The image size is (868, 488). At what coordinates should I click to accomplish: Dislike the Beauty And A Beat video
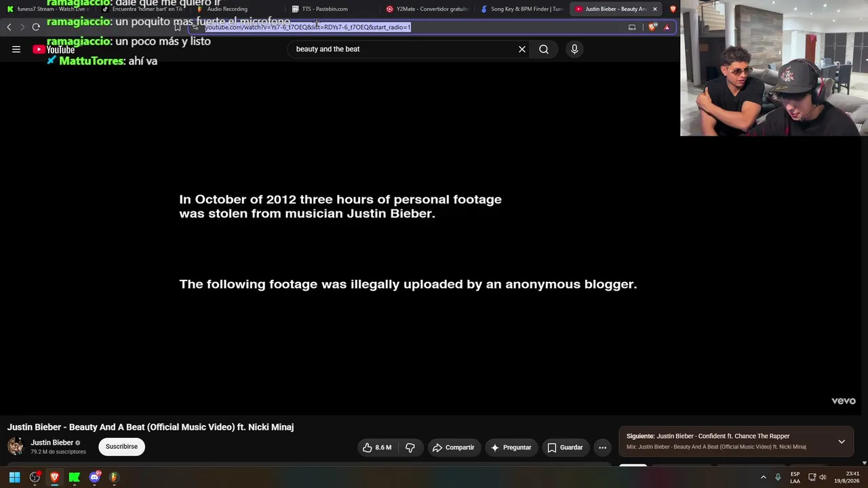tap(410, 447)
